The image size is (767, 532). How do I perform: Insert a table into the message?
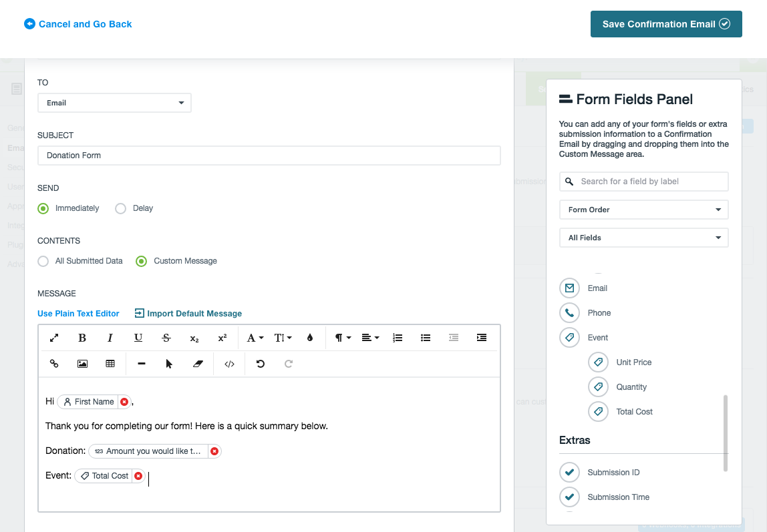click(x=110, y=364)
